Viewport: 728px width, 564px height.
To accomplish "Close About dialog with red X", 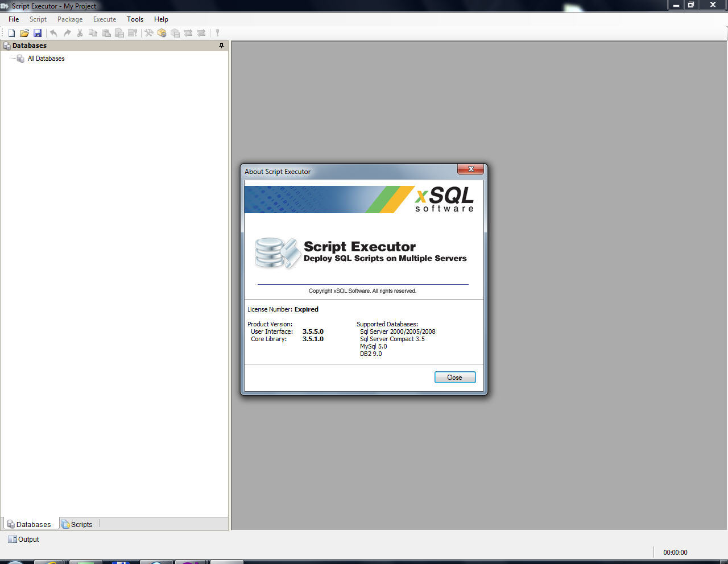I will coord(471,169).
